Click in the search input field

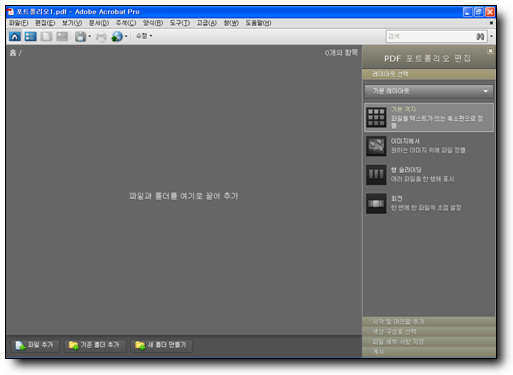(431, 36)
